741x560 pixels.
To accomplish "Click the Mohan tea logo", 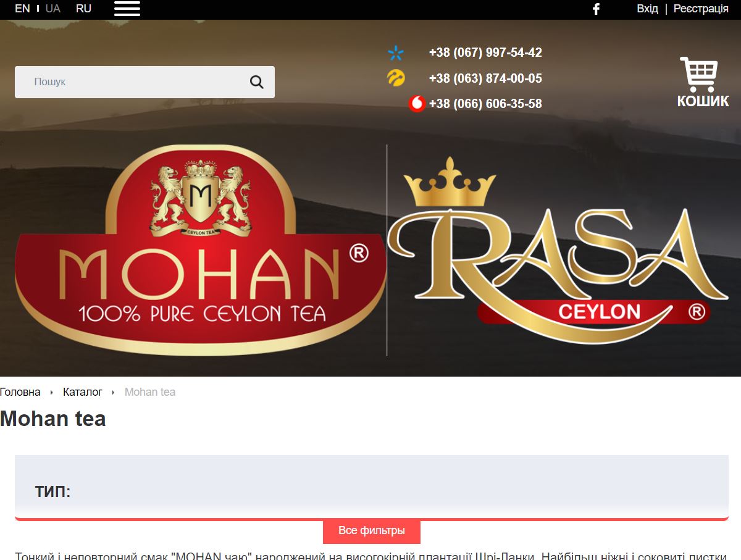I will tap(201, 250).
